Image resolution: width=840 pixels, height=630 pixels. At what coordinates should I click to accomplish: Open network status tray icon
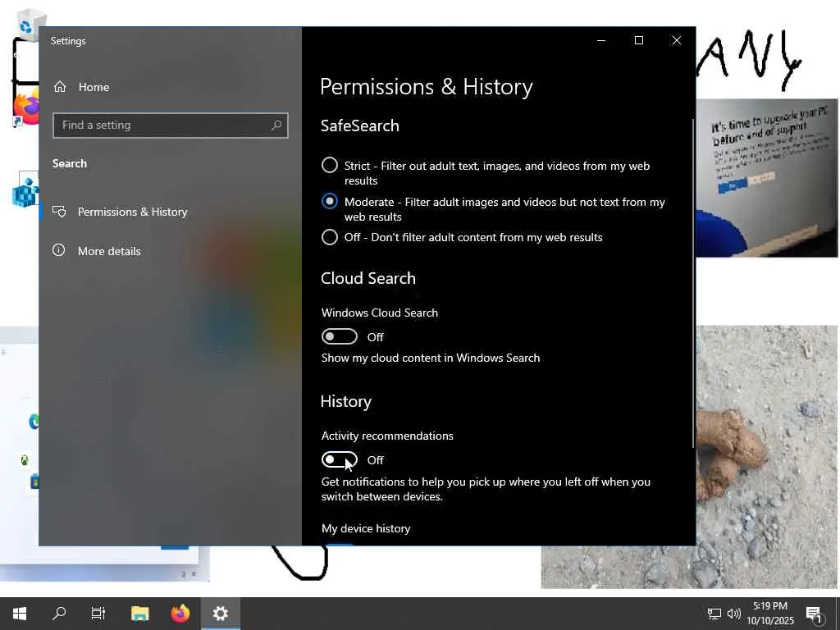click(714, 614)
